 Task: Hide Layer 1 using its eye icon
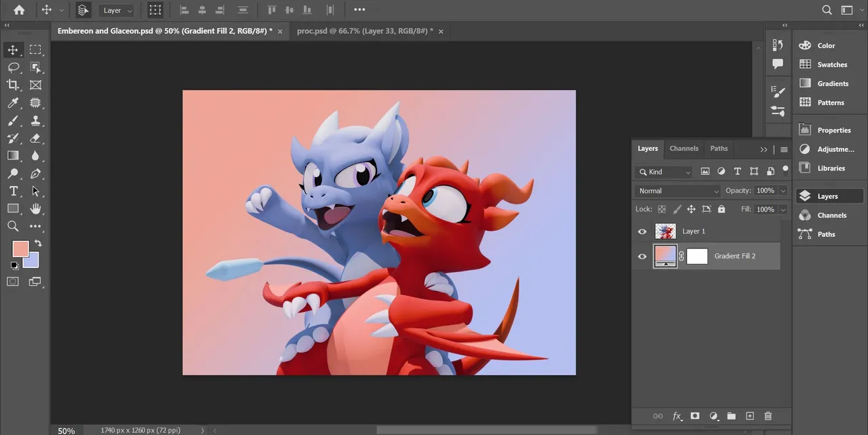pyautogui.click(x=642, y=231)
